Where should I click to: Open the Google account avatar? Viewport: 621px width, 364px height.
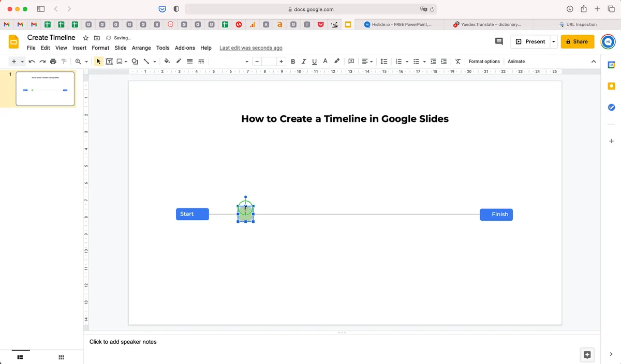608,42
